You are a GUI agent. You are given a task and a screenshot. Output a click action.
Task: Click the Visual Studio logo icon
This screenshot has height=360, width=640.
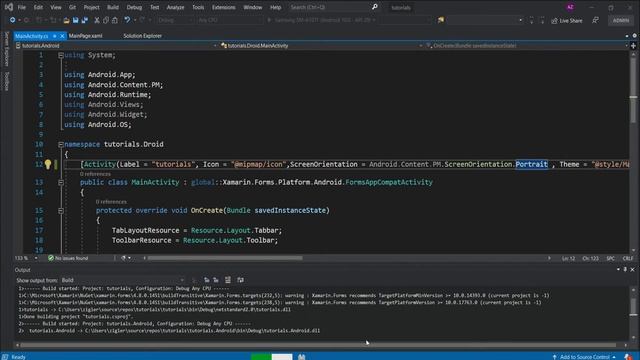pos(9,7)
